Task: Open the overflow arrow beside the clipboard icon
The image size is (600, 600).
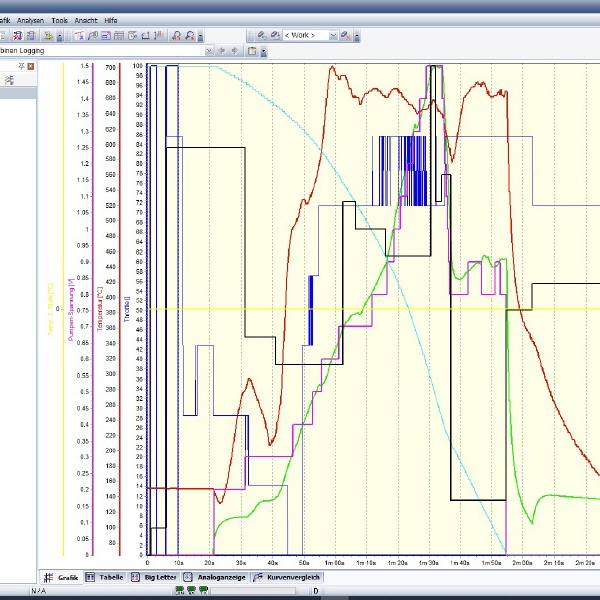Action: pyautogui.click(x=263, y=51)
